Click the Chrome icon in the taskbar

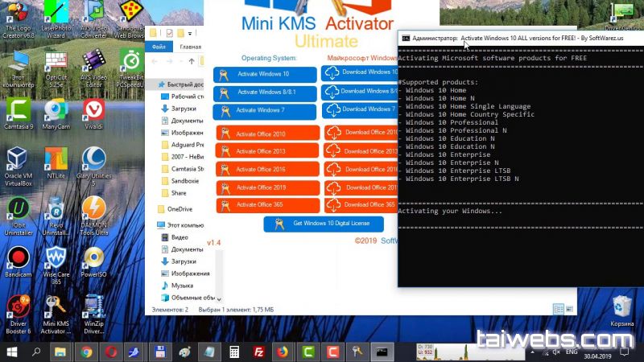click(x=85, y=352)
